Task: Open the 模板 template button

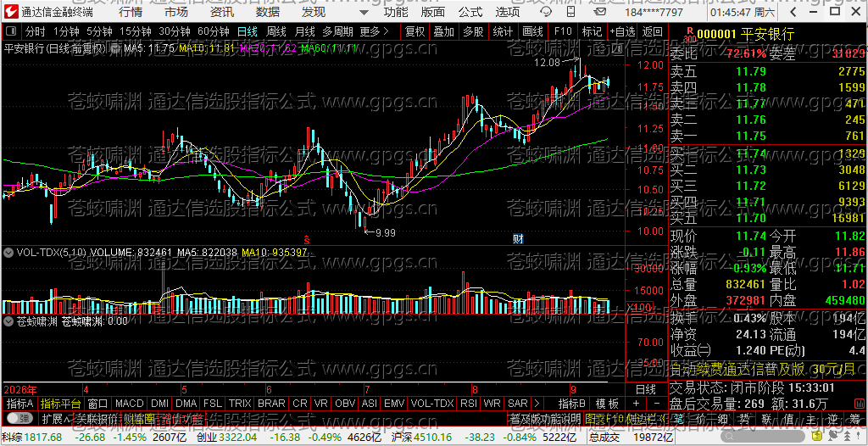Action: (x=607, y=404)
